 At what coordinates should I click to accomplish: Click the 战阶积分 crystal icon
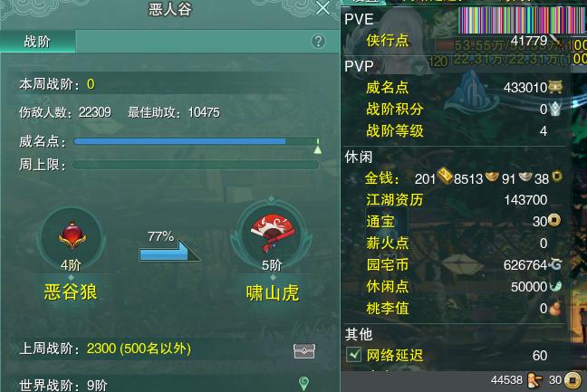[x=555, y=109]
